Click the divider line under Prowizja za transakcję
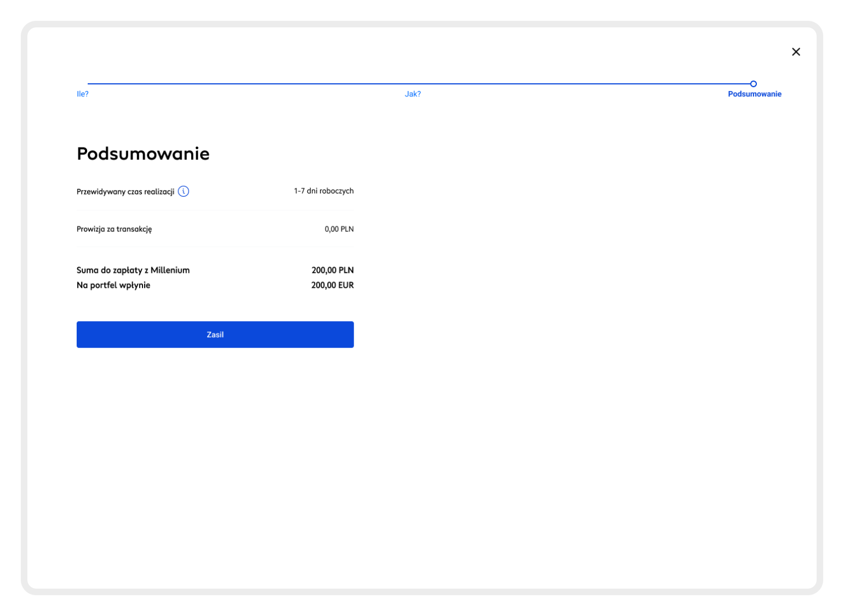The image size is (844, 616). [x=215, y=247]
